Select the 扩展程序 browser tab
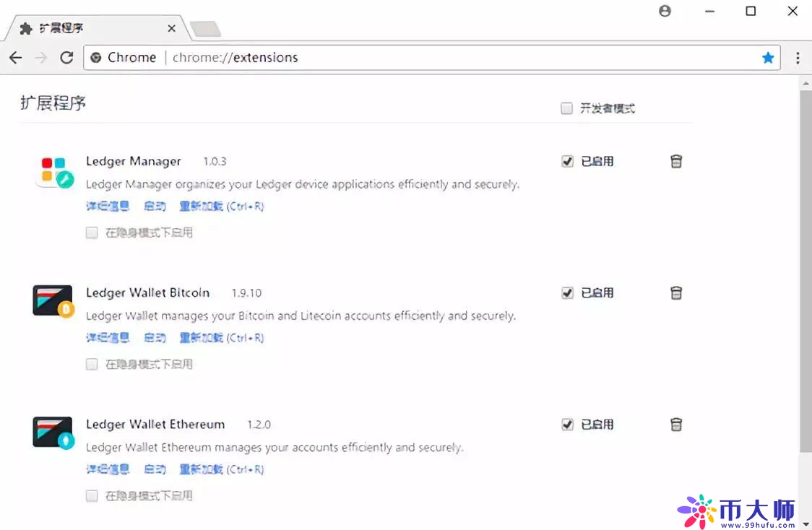This screenshot has height=530, width=812. pyautogui.click(x=98, y=28)
